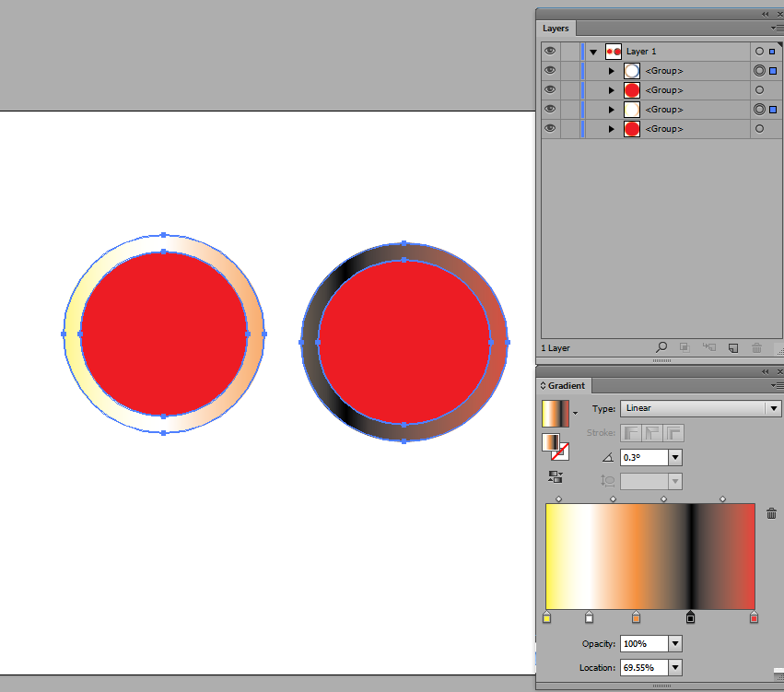
Task: Select the Layer 1 name in Layers panel
Action: coord(641,52)
